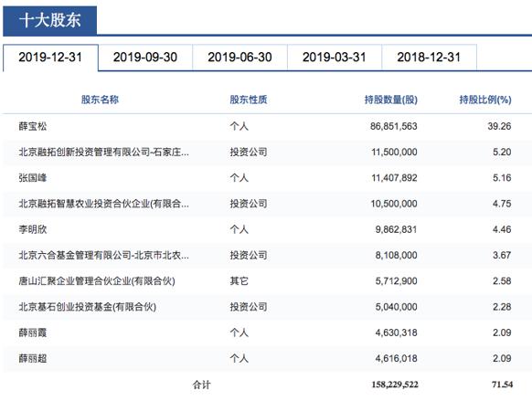Click share count 4,630,318
This screenshot has height=401, width=532.
[396, 332]
